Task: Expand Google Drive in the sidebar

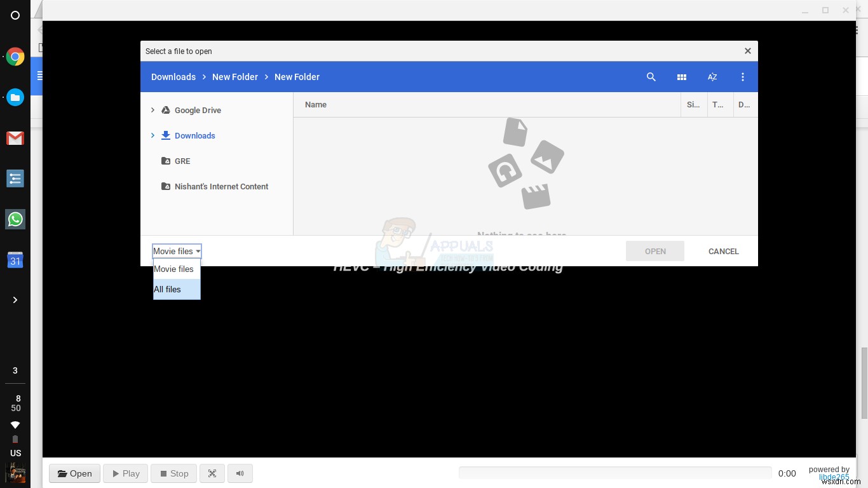Action: click(153, 110)
